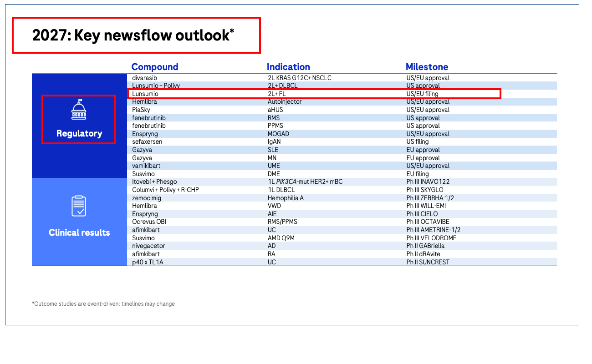This screenshot has width=592, height=364.
Task: Click the Regulatory capitol building icon
Action: (79, 110)
